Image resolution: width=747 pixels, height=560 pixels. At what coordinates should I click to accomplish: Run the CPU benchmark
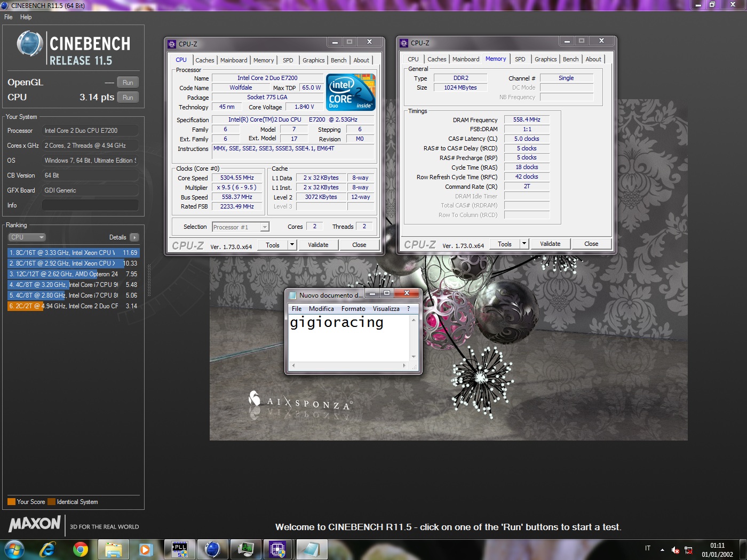click(x=128, y=98)
